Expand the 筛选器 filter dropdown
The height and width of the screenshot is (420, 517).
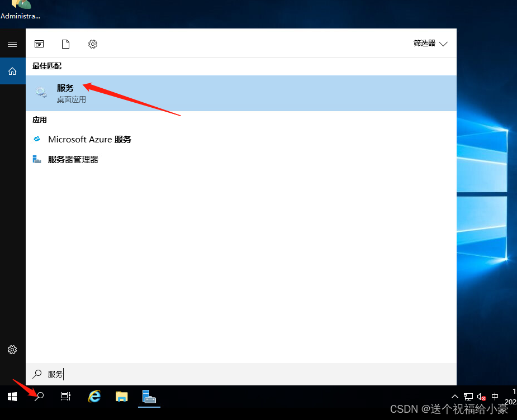[x=430, y=44]
